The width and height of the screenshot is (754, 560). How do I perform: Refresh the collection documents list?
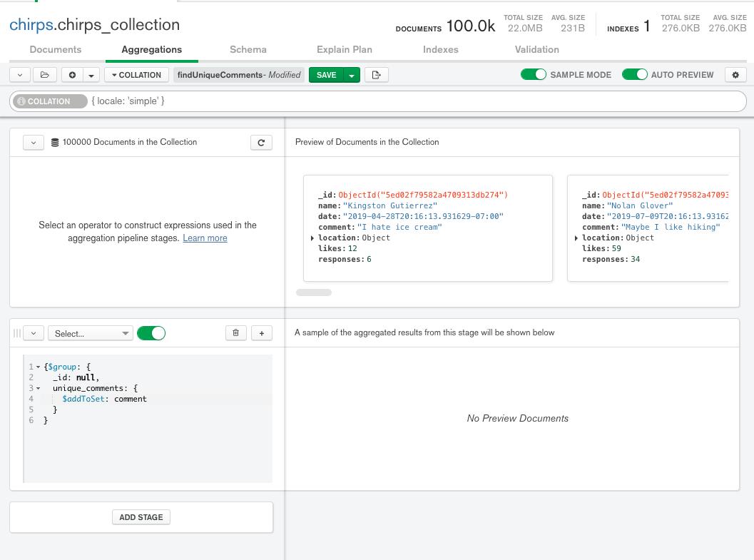click(261, 142)
